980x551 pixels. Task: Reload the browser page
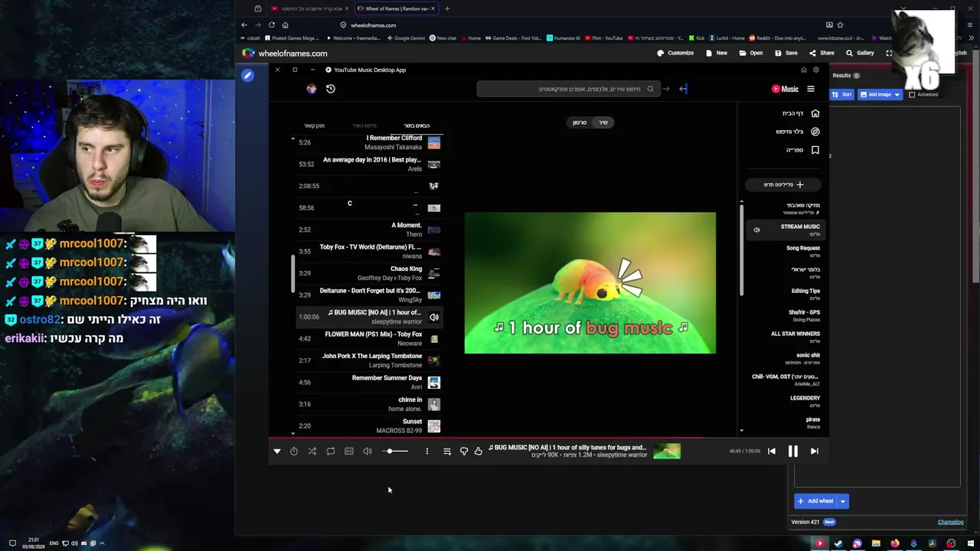pyautogui.click(x=272, y=25)
